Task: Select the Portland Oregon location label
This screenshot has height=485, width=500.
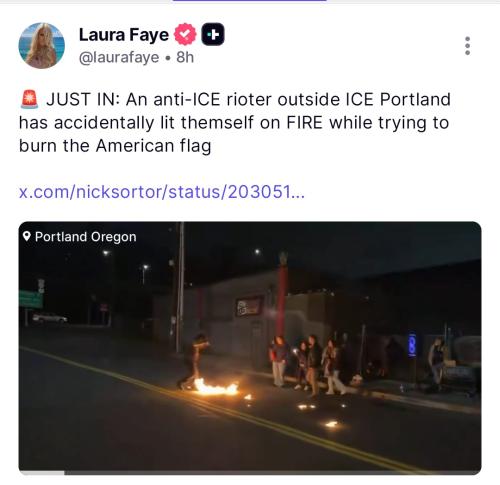Action: click(x=86, y=237)
